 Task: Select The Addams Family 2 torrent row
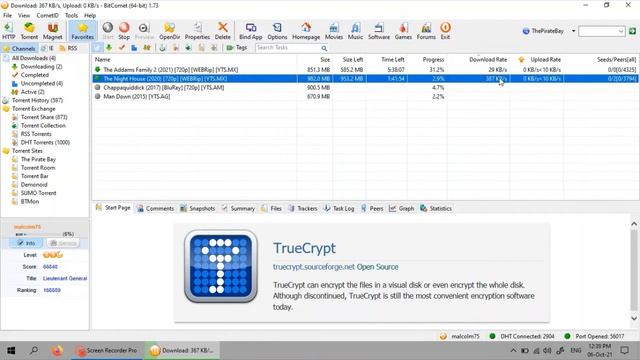(x=365, y=70)
